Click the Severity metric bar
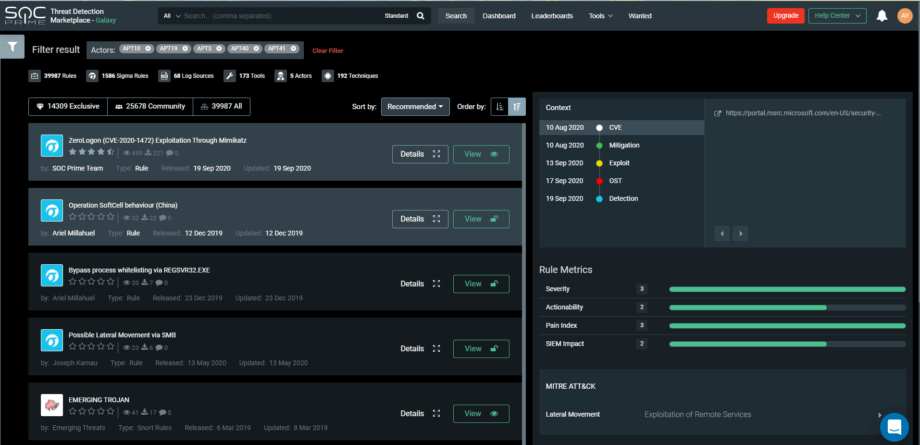920x445 pixels. [x=787, y=289]
